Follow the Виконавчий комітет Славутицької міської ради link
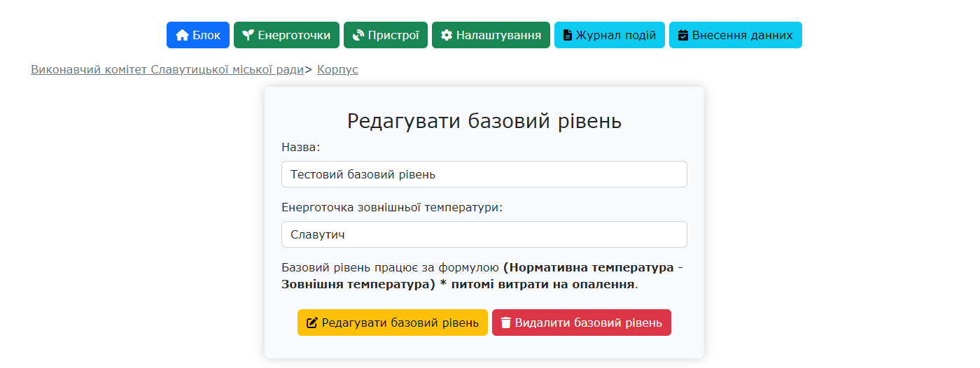The width and height of the screenshot is (980, 368). (x=168, y=70)
